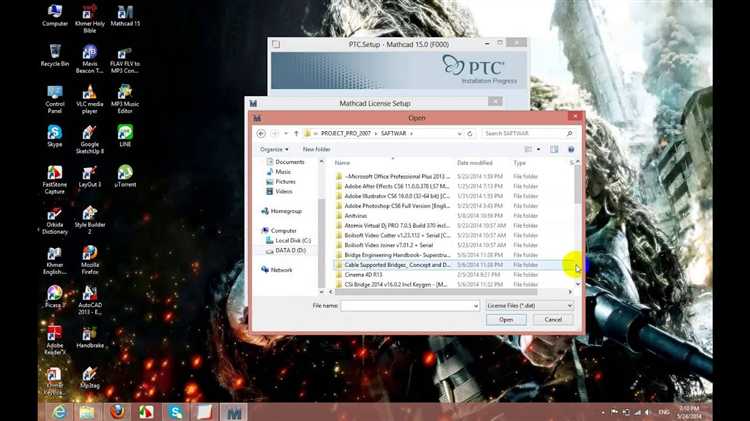Switch to Mathcad in the taskbar
The width and height of the screenshot is (750, 421).
coord(234,412)
